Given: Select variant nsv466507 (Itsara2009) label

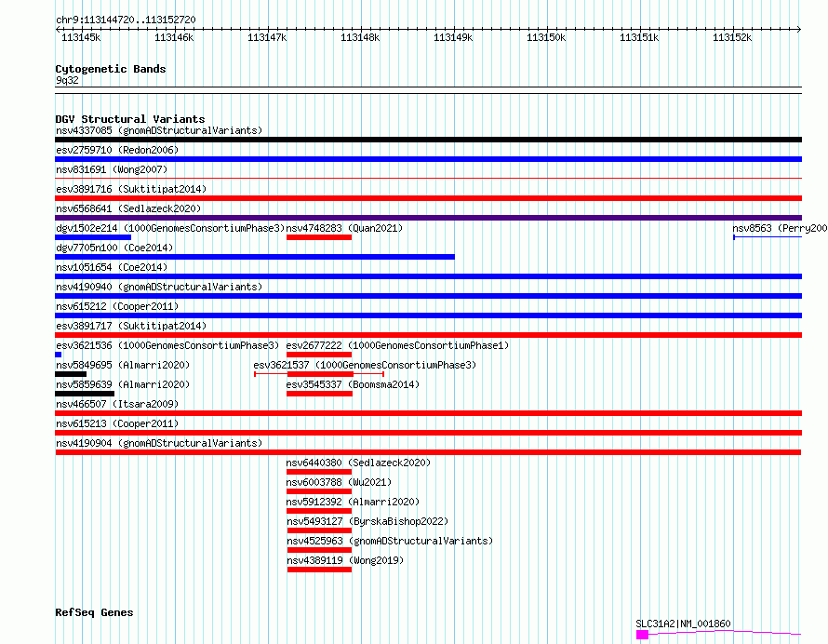Looking at the screenshot, I should tap(117, 404).
